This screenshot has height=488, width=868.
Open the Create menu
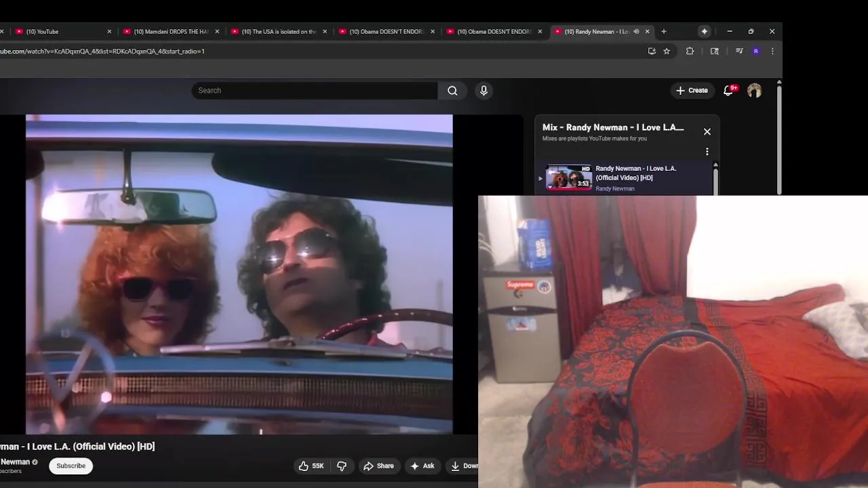692,90
